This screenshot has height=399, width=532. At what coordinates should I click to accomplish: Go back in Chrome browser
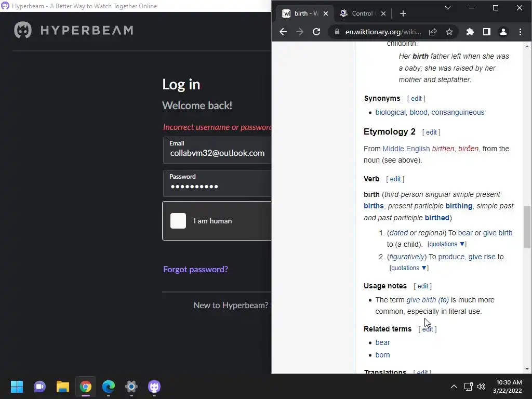tap(283, 32)
